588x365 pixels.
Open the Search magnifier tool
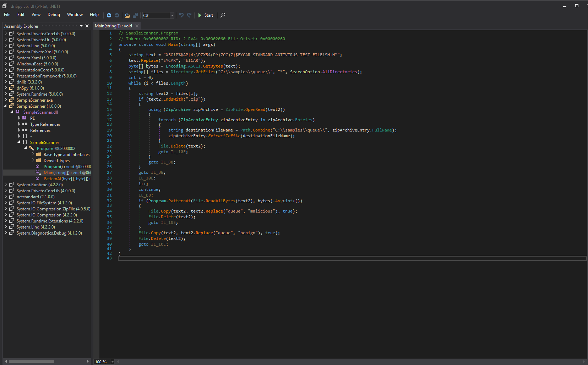click(223, 15)
